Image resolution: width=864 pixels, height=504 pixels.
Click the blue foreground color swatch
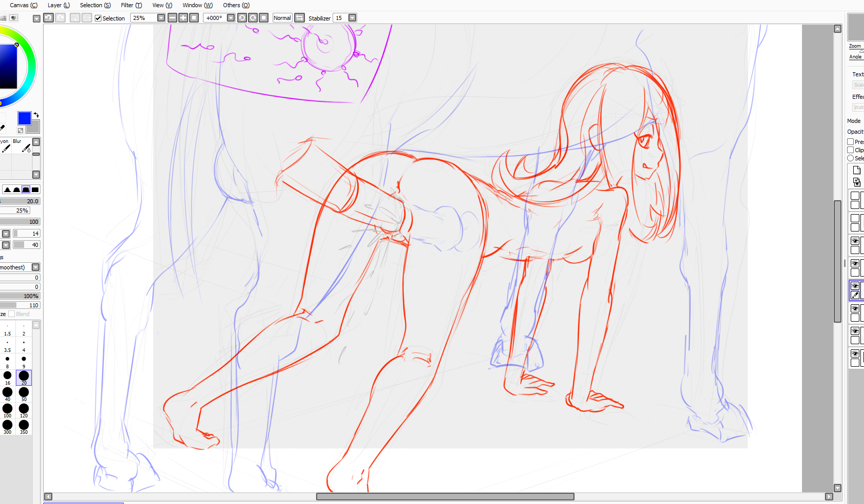pos(24,119)
